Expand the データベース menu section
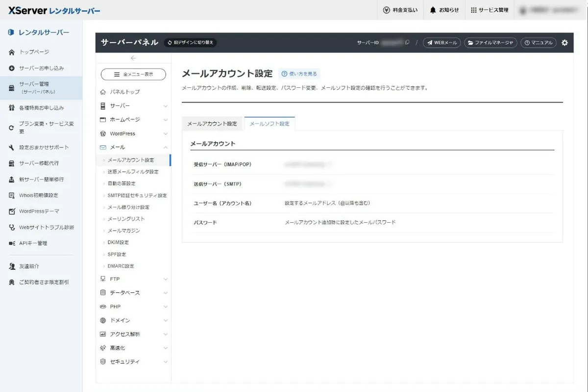The width and height of the screenshot is (588, 392). [x=133, y=293]
